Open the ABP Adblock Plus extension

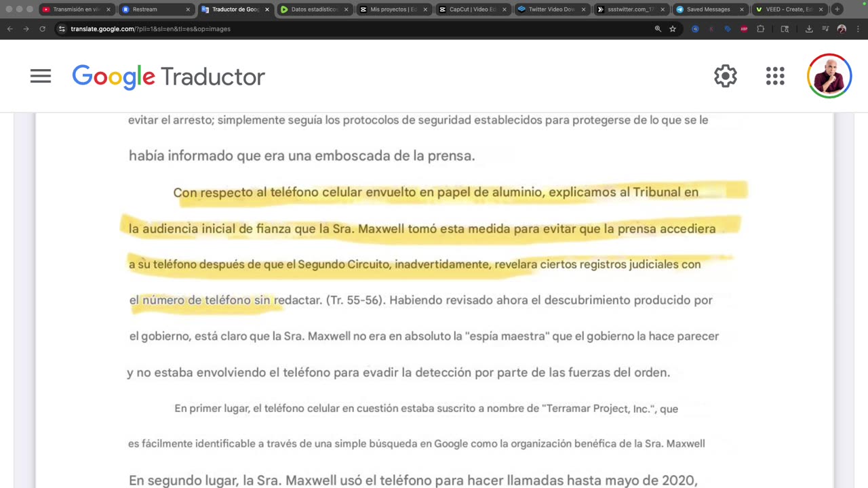tap(744, 29)
